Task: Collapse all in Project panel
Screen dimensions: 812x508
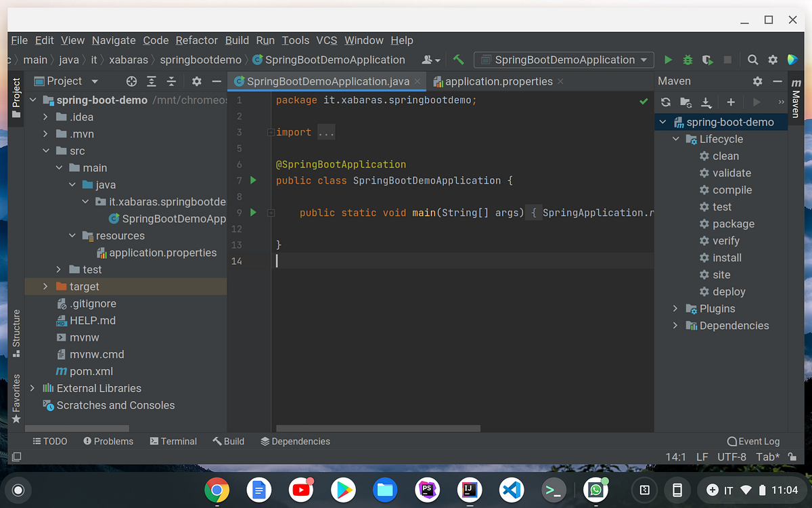Action: click(172, 81)
